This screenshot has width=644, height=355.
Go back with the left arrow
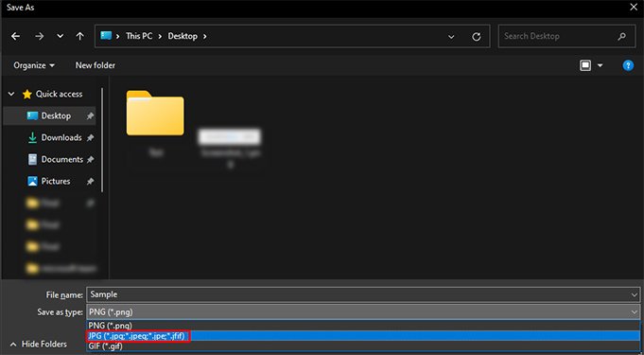[16, 36]
